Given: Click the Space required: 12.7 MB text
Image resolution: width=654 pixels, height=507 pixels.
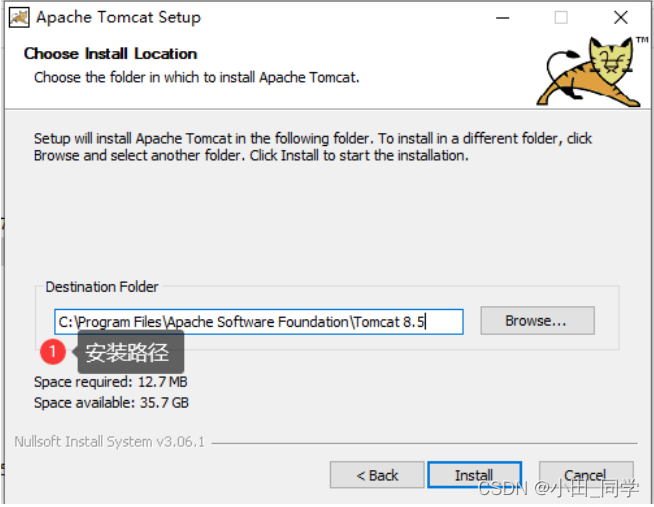Looking at the screenshot, I should (x=111, y=382).
